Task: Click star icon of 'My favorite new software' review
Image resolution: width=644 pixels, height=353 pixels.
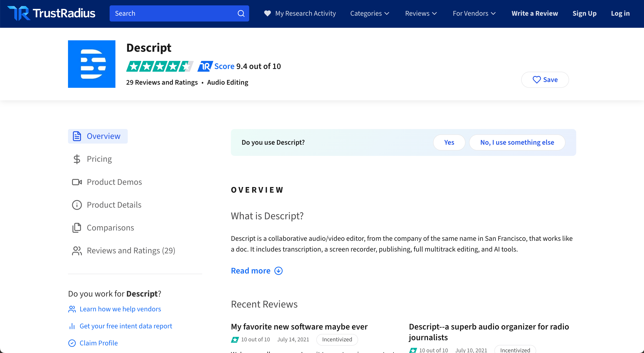Action: click(x=235, y=340)
